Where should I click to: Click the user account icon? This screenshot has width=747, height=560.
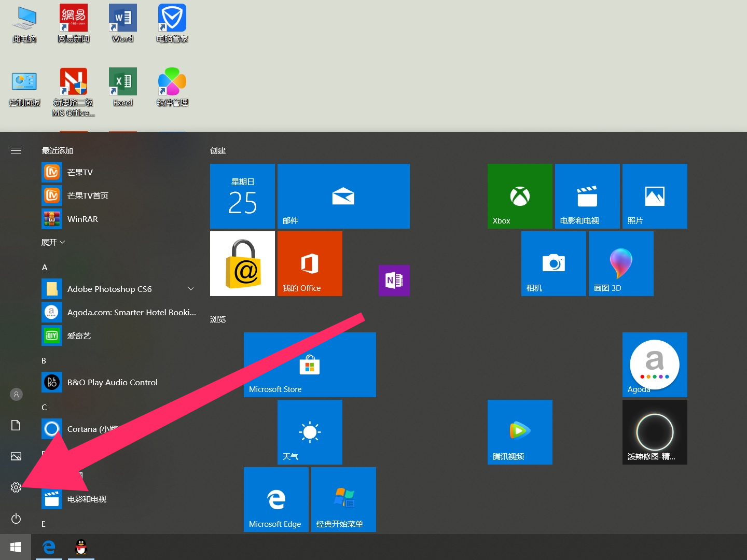pyautogui.click(x=16, y=395)
